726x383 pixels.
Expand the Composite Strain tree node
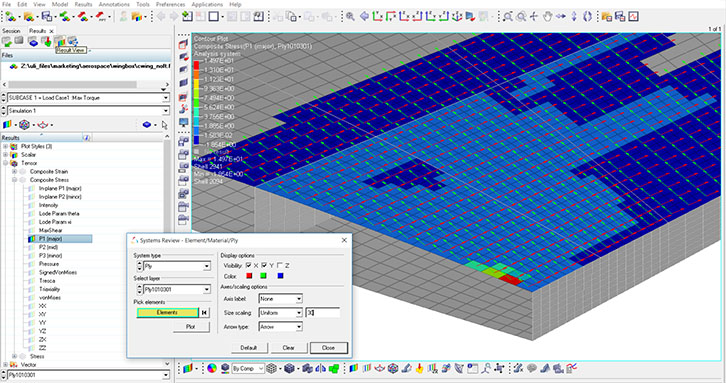pos(14,171)
